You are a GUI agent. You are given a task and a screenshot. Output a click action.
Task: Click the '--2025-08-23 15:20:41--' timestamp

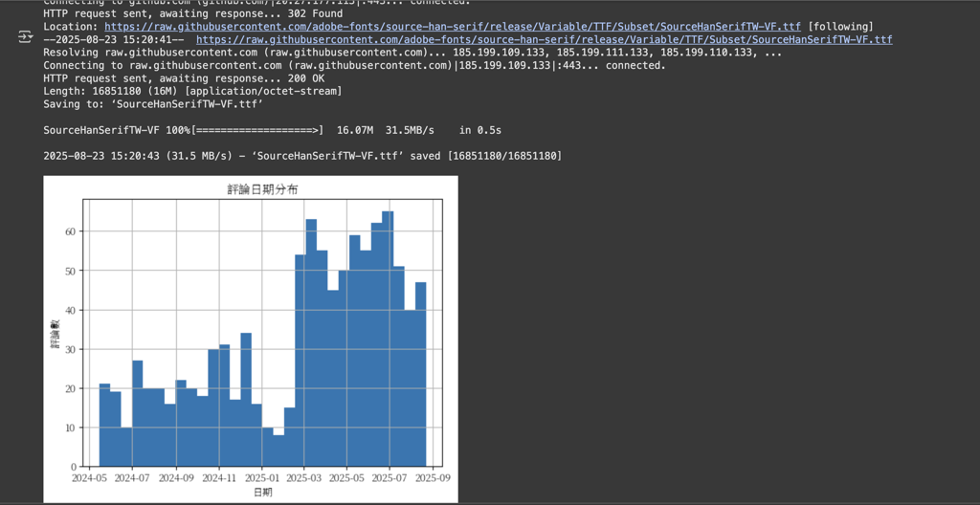(x=113, y=39)
